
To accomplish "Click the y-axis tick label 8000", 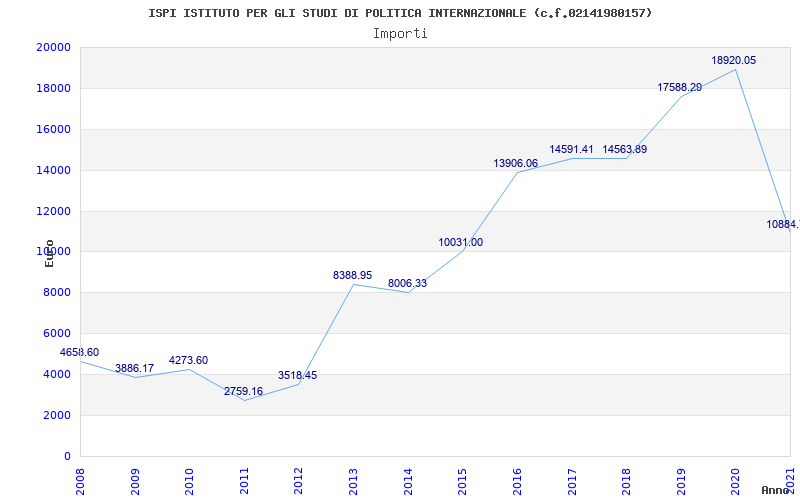I will tap(56, 293).
